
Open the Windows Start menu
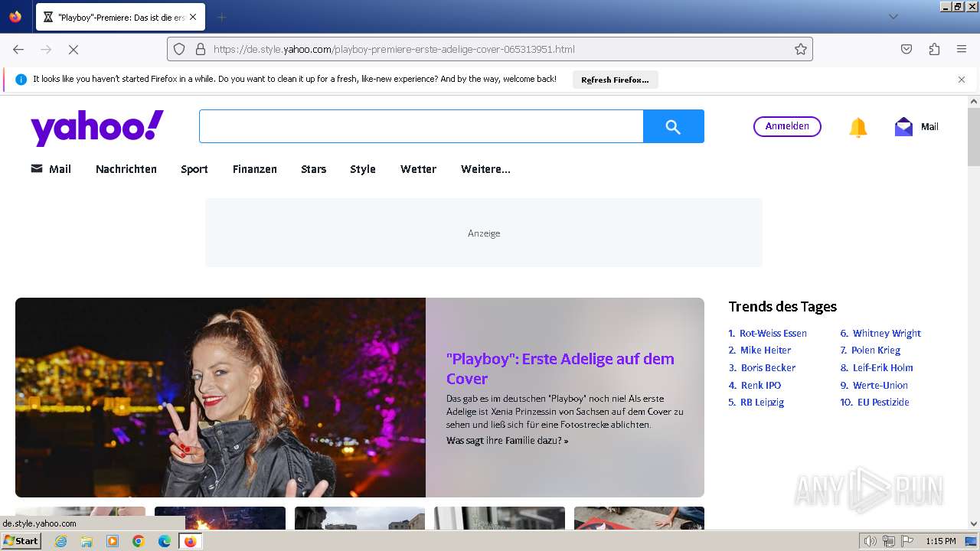tap(21, 540)
